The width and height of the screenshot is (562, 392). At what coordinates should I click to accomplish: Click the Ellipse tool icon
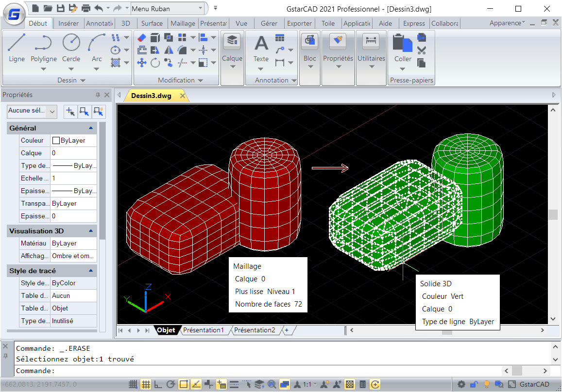(116, 50)
